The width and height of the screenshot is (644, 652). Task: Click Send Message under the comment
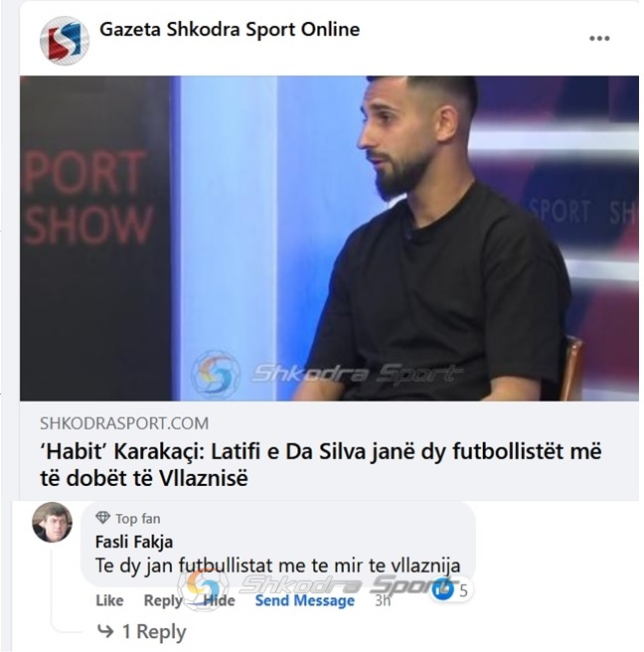(305, 600)
